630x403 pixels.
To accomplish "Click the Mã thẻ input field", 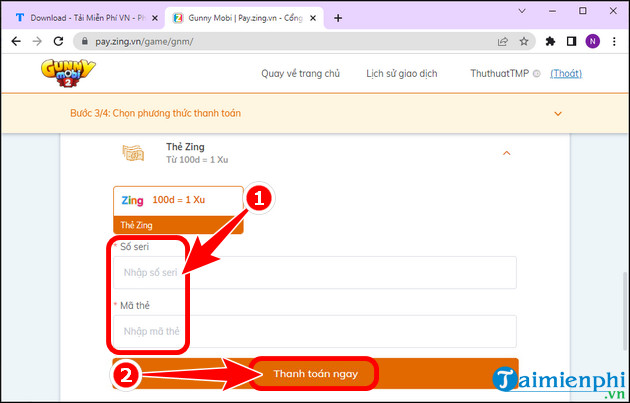I will point(315,331).
